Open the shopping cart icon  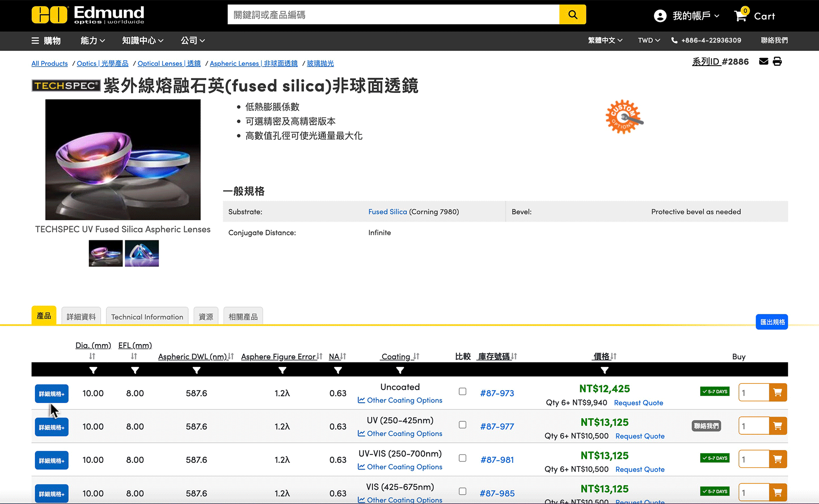click(740, 16)
